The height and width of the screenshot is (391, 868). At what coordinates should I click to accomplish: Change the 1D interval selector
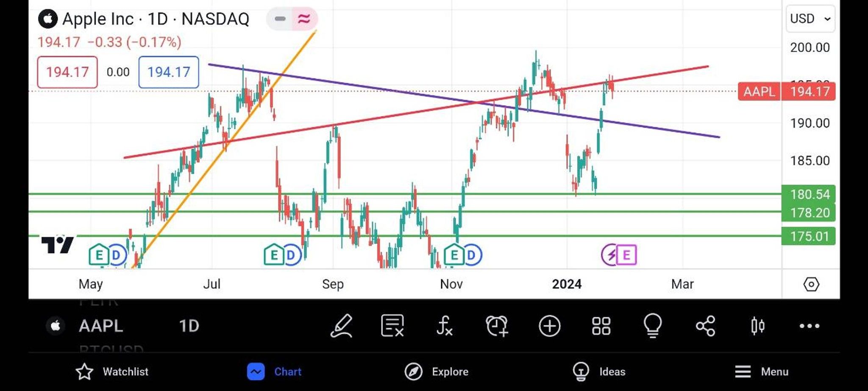(x=189, y=326)
